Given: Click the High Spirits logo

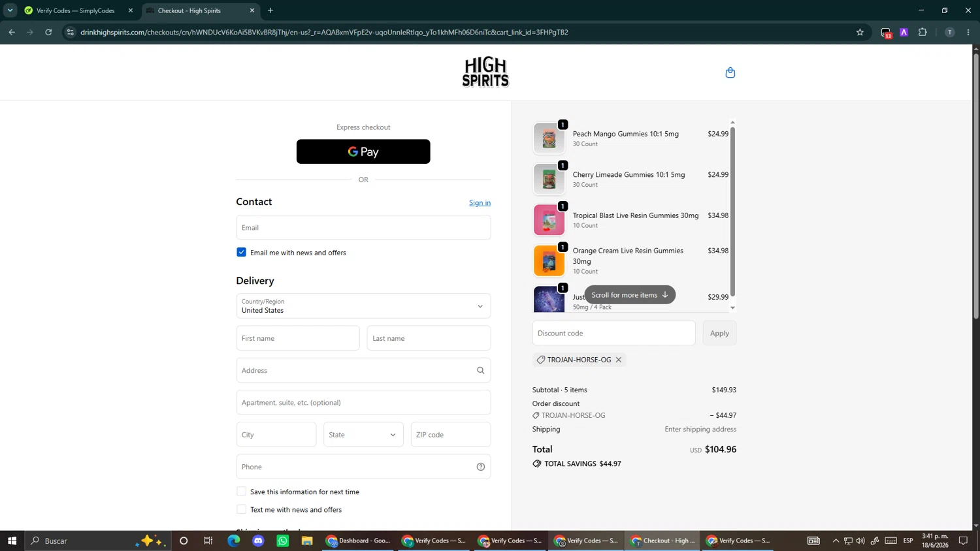Looking at the screenshot, I should point(485,72).
